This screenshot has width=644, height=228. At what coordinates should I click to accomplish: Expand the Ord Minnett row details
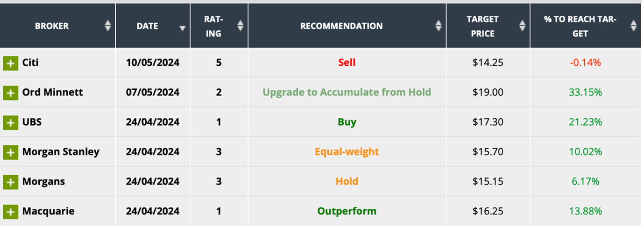click(x=10, y=93)
